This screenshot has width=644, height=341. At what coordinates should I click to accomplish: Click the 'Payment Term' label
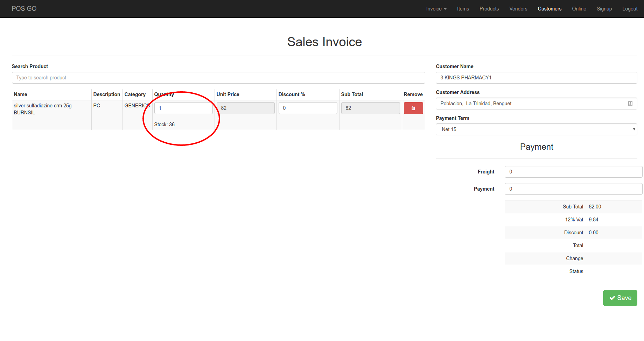click(453, 118)
